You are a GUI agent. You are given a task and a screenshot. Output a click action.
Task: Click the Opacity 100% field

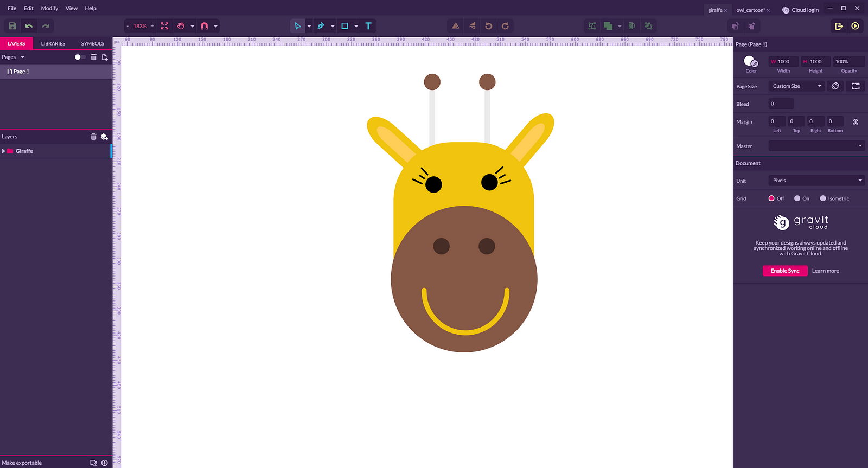coord(849,61)
